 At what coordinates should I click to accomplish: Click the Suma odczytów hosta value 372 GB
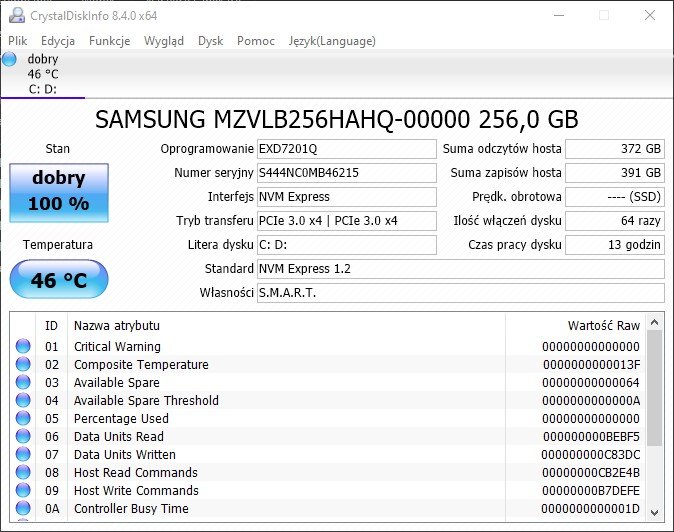click(615, 149)
